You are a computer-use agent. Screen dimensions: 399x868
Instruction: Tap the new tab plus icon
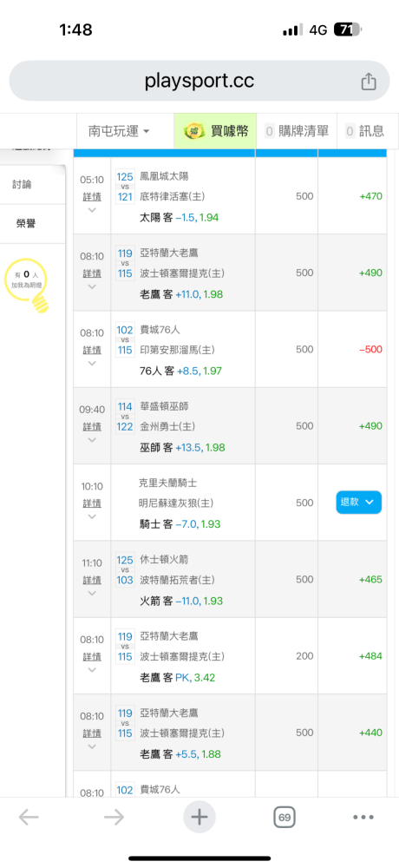click(x=199, y=817)
